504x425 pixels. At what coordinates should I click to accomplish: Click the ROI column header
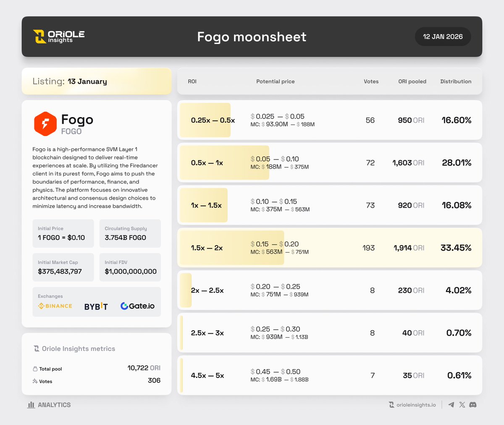(192, 81)
